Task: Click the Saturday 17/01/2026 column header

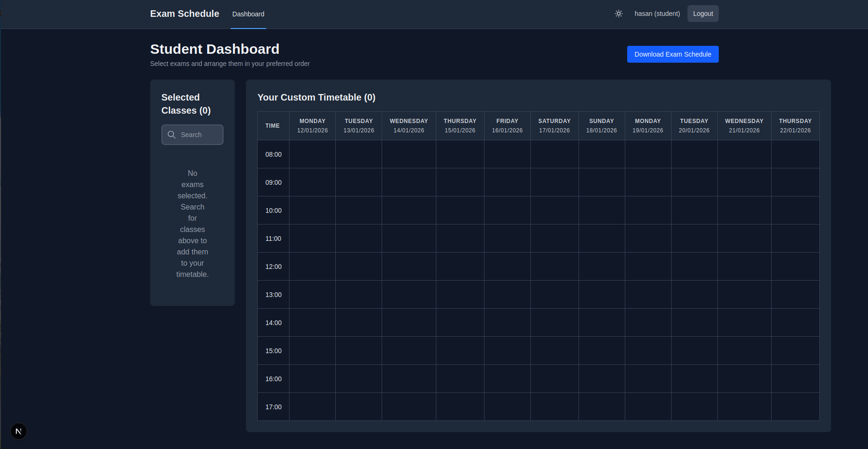Action: 554,126
